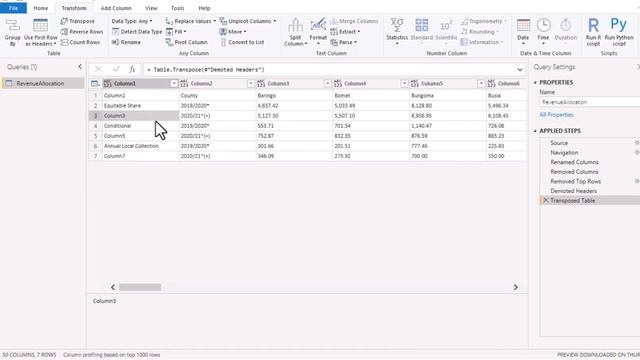Open the Date column tool

[523, 32]
